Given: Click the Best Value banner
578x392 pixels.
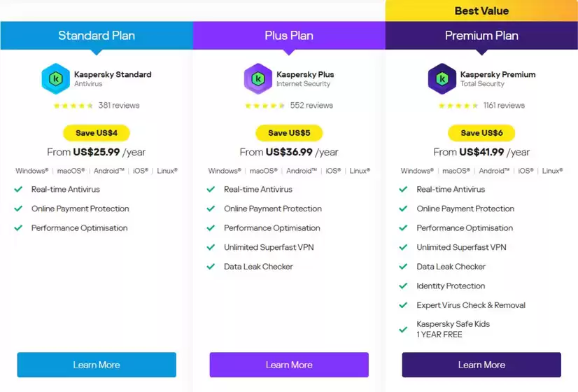Looking at the screenshot, I should tap(481, 10).
